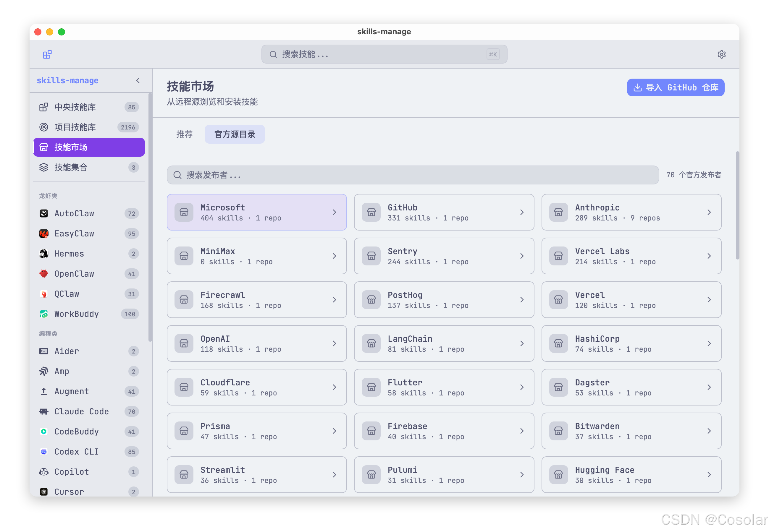
Task: Open 中央技能库 in the sidebar
Action: tap(89, 107)
